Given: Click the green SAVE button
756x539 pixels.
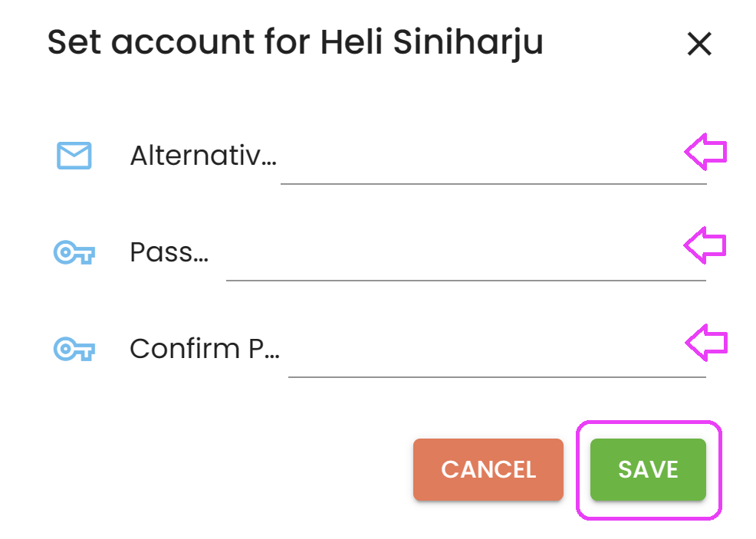Looking at the screenshot, I should coord(648,469).
